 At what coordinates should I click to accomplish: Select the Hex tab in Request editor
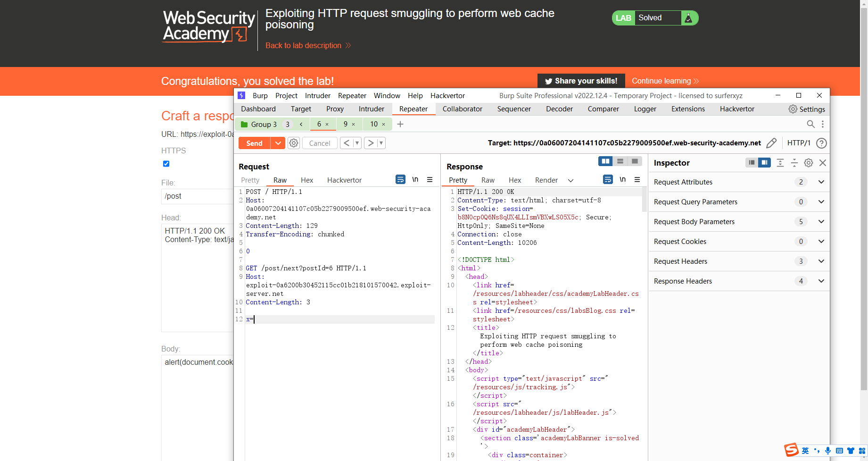[x=307, y=180]
